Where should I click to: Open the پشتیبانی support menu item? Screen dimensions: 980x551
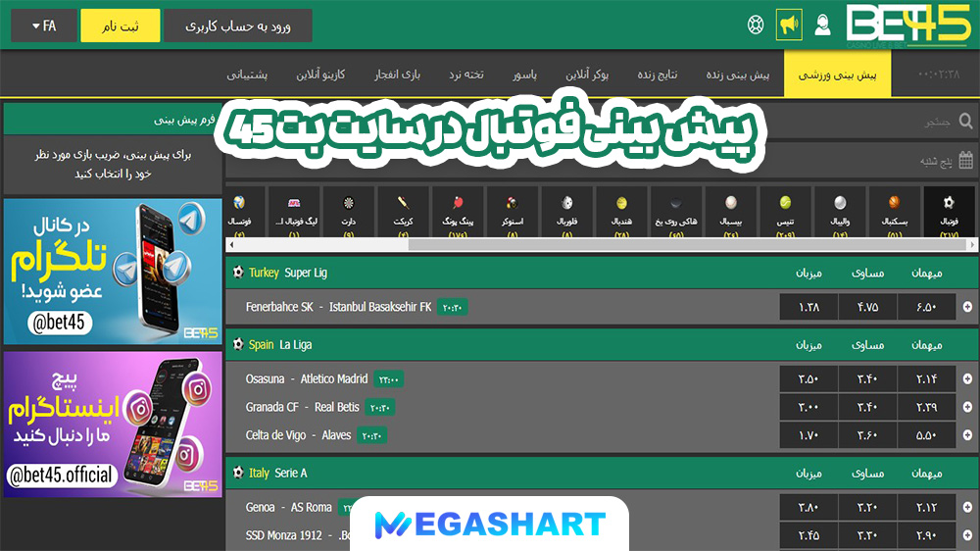click(x=247, y=75)
